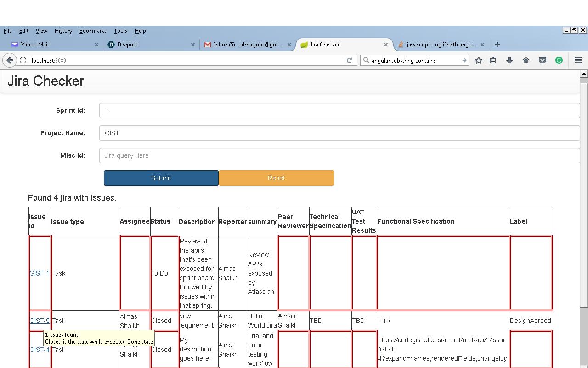Click the Jira Checker page title

(45, 81)
